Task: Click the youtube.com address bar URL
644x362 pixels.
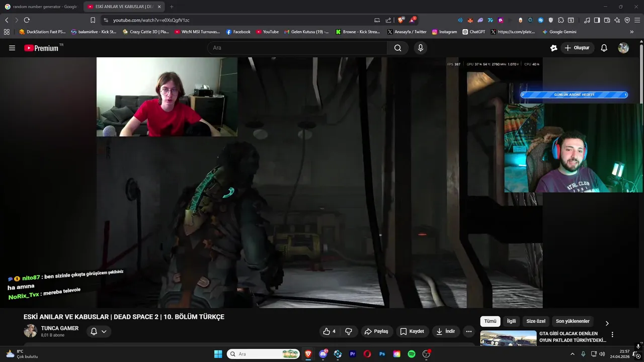Action: 151,20
